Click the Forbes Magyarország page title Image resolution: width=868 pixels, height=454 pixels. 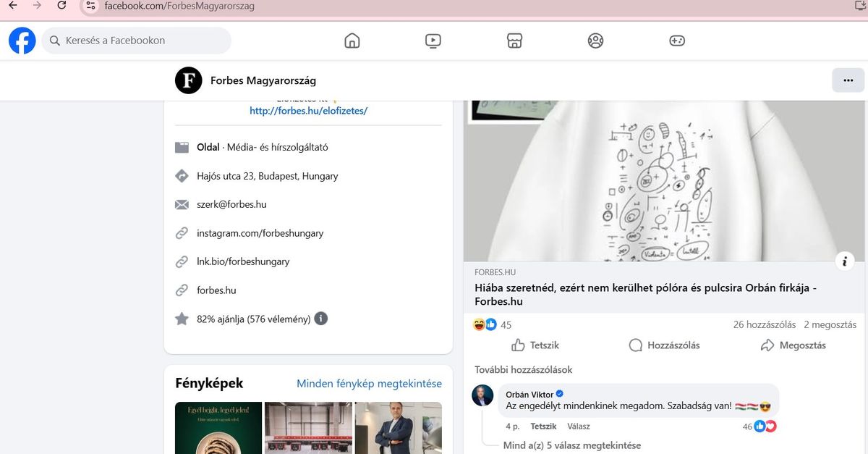tap(263, 80)
